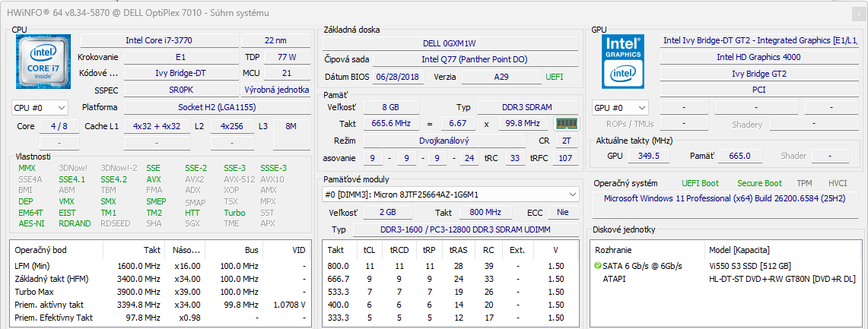This screenshot has height=329, width=868.
Task: Open the GPU #0 selector dropdown
Action: [620, 108]
